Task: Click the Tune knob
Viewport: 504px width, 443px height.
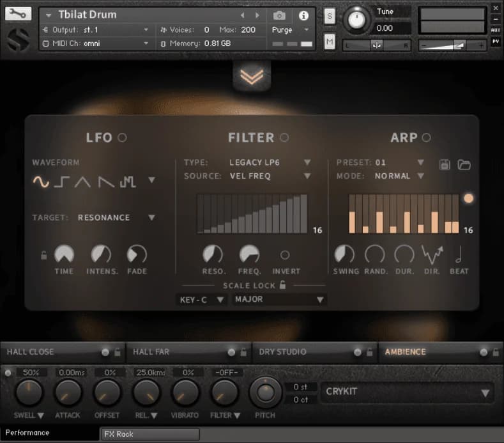Action: pyautogui.click(x=357, y=20)
